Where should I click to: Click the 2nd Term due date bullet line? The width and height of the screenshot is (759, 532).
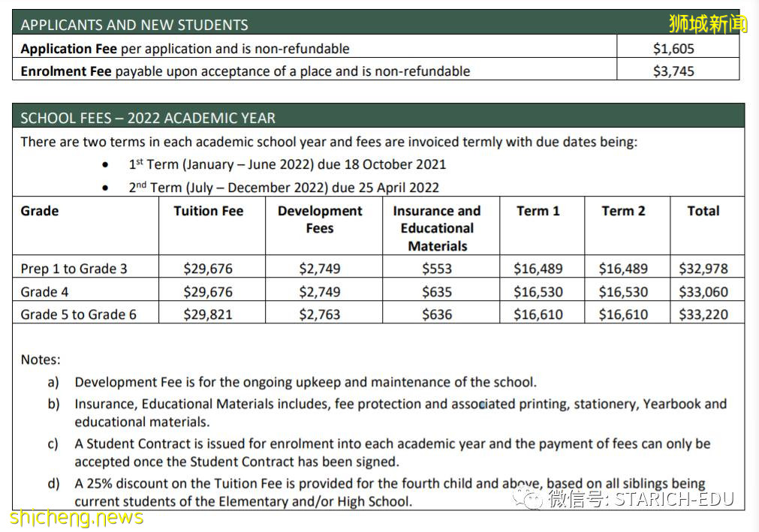click(x=283, y=187)
